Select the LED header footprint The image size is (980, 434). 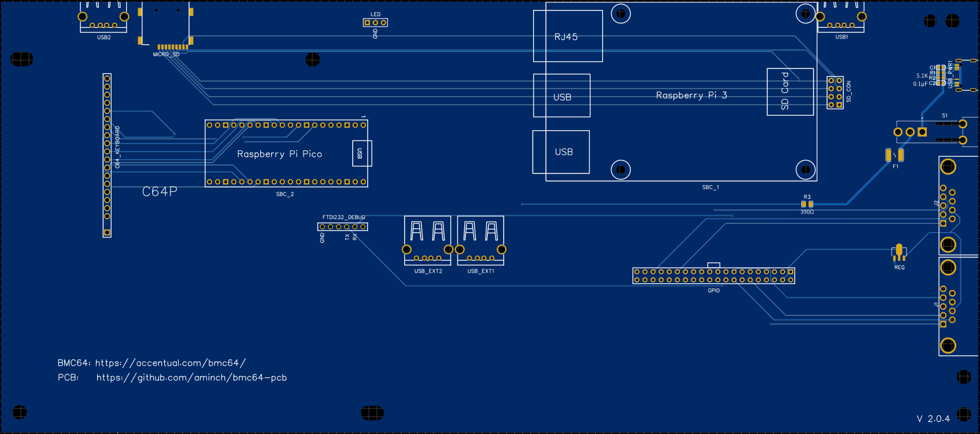375,23
